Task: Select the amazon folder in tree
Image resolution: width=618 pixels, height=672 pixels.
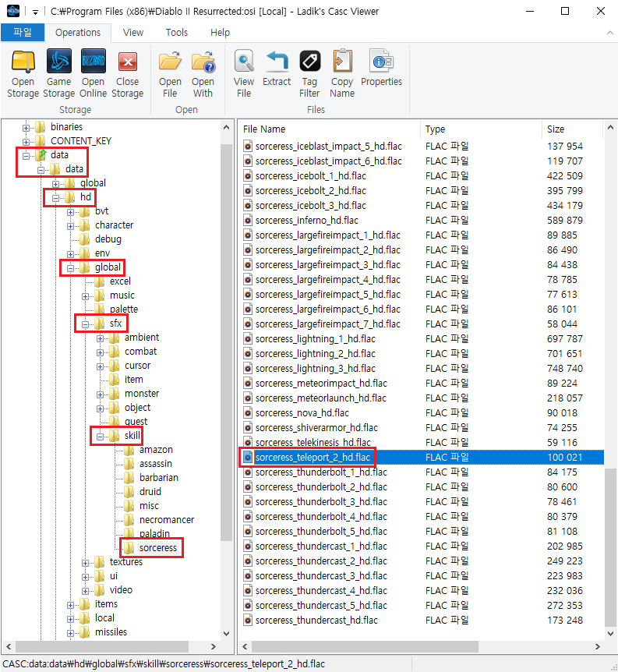Action: tap(156, 450)
